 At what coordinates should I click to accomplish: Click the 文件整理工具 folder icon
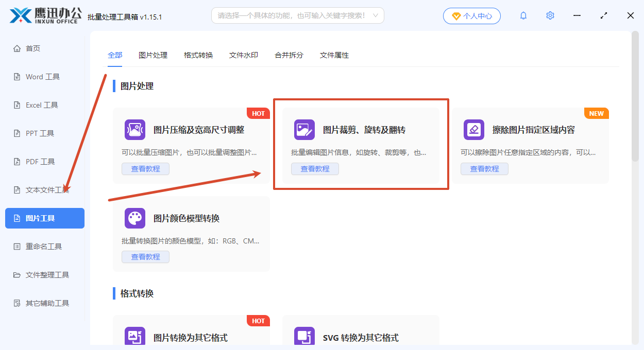point(16,275)
